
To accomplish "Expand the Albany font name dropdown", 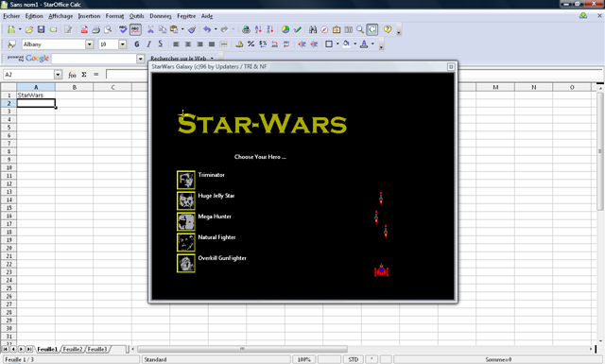I will [89, 44].
